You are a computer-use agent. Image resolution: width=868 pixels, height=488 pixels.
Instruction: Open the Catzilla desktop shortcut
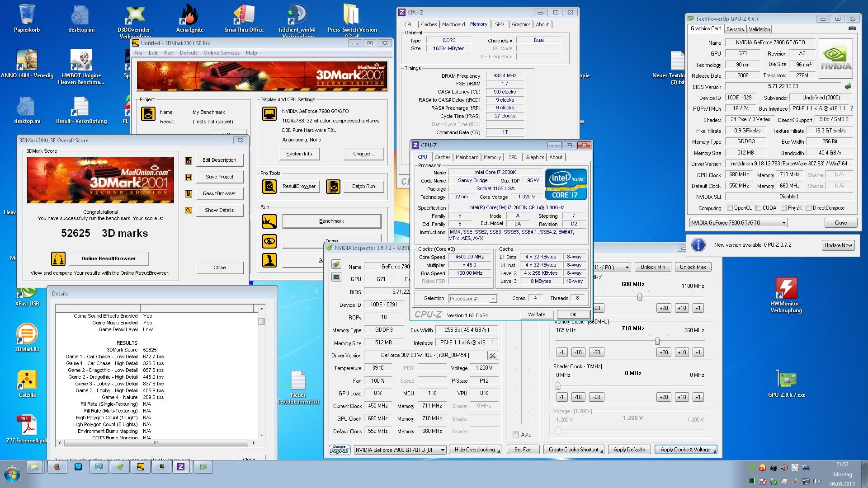coord(27,383)
